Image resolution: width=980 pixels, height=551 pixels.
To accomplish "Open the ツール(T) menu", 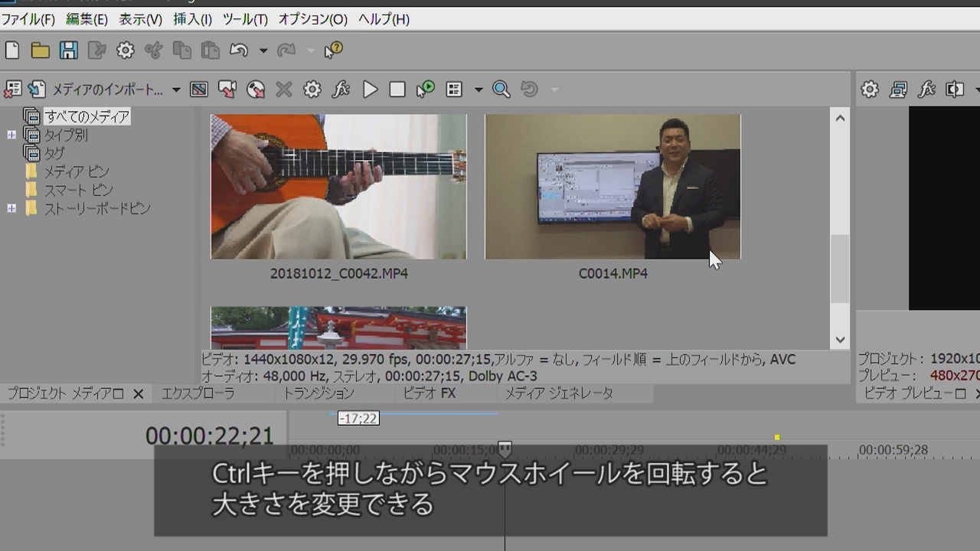I will pyautogui.click(x=244, y=19).
